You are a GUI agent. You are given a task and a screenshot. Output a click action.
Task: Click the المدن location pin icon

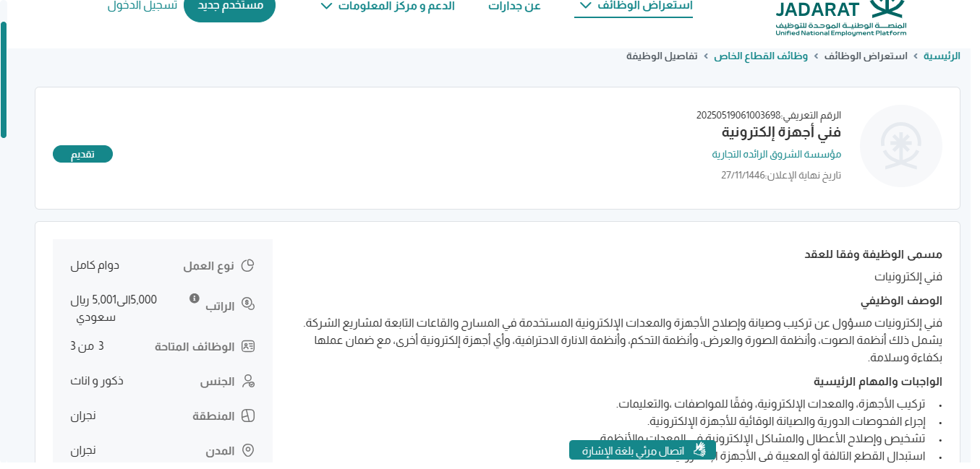coord(248,451)
